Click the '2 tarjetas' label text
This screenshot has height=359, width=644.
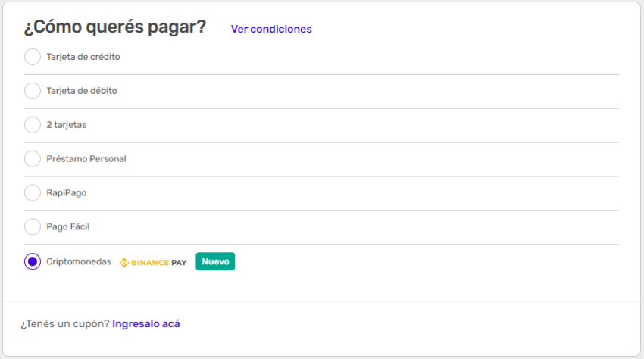[x=67, y=125]
